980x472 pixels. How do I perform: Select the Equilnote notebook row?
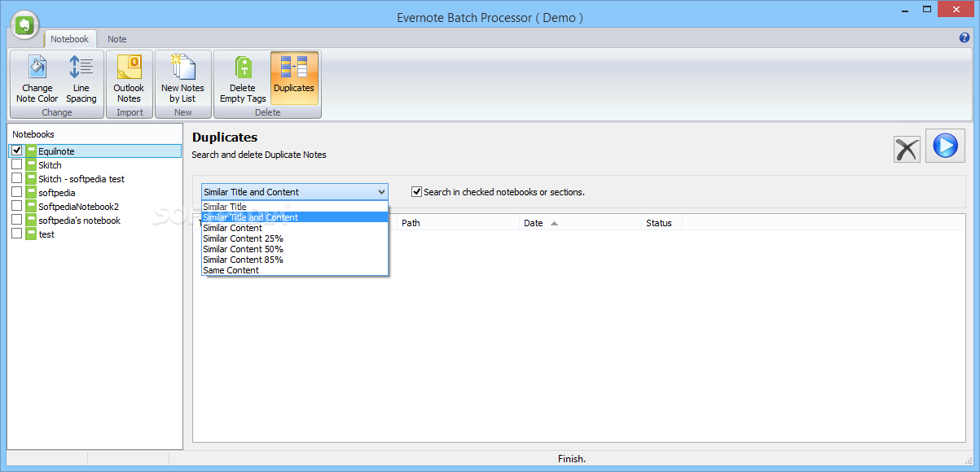[x=95, y=151]
